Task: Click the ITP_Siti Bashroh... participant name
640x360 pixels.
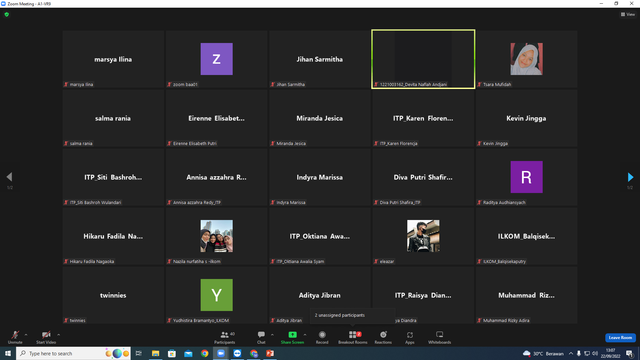Action: [x=113, y=177]
